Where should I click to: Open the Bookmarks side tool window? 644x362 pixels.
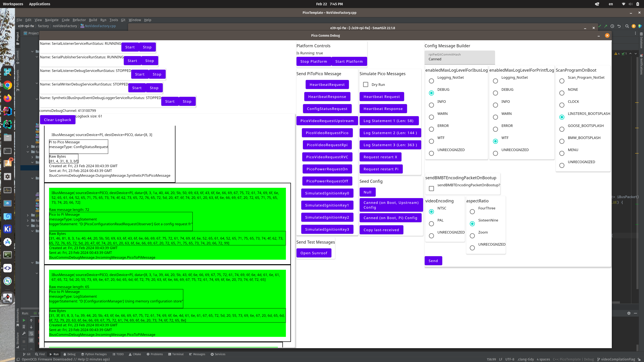point(17,317)
